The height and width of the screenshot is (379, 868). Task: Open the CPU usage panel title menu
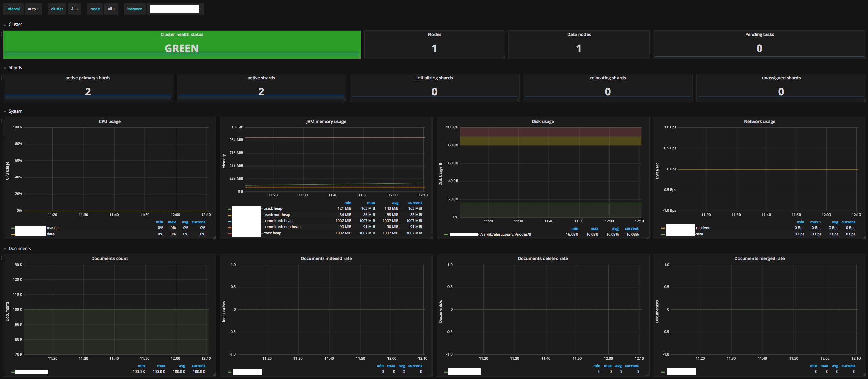point(109,122)
